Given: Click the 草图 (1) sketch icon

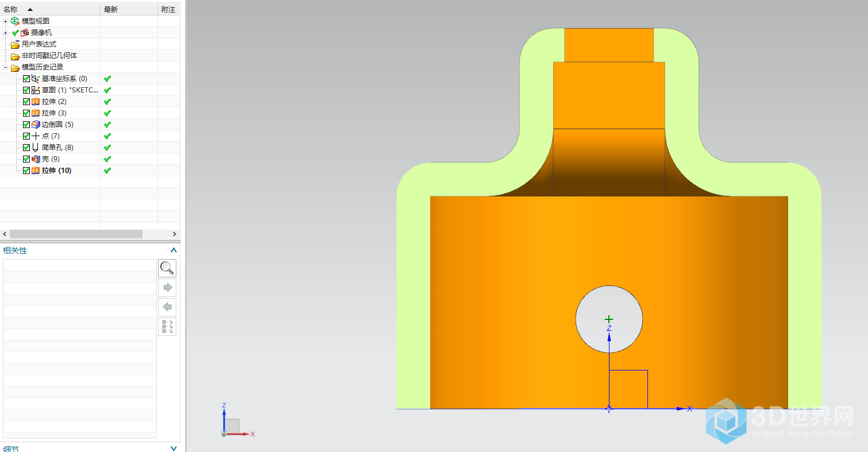Looking at the screenshot, I should coord(36,90).
